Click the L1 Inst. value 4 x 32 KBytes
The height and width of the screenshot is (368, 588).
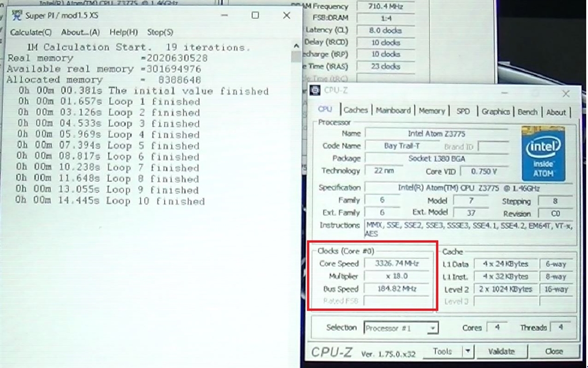pyautogui.click(x=505, y=277)
